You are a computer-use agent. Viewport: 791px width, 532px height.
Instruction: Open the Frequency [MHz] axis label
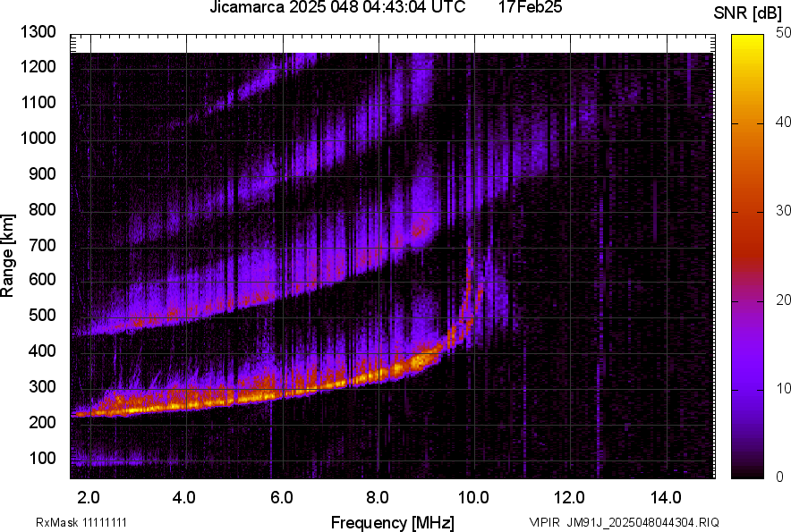(x=395, y=519)
